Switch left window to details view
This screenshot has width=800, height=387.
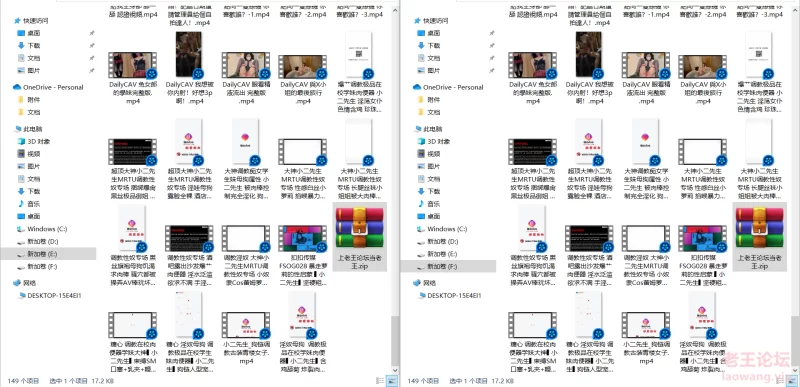click(x=380, y=380)
